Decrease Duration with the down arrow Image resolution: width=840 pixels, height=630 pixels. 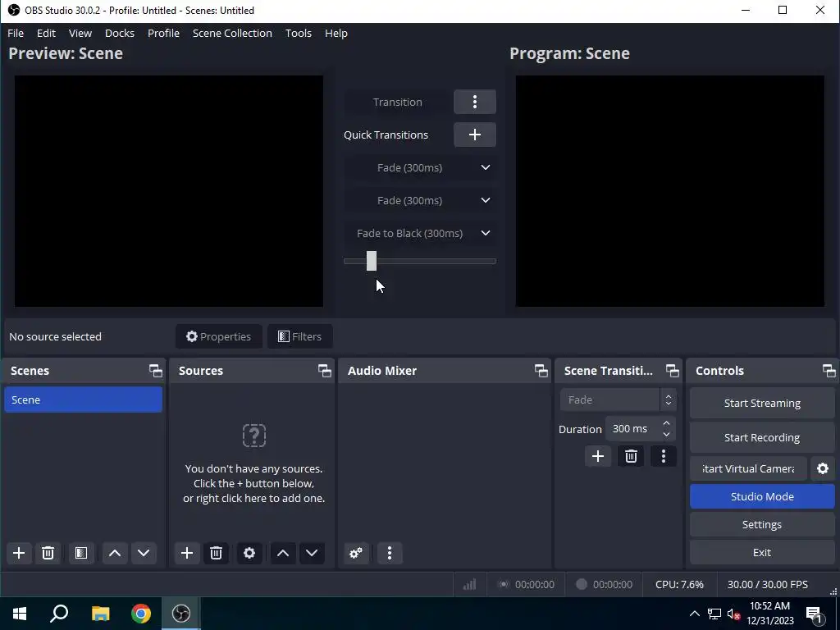[x=666, y=435]
